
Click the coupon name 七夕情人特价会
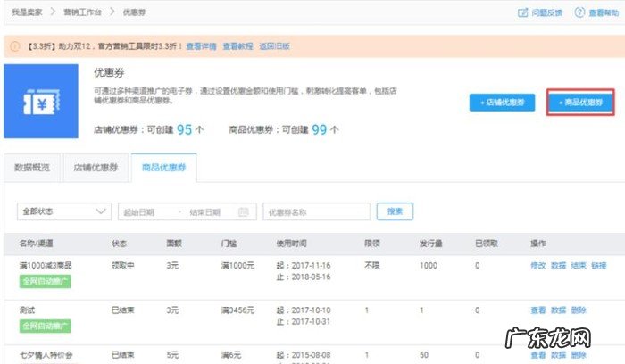coord(46,355)
